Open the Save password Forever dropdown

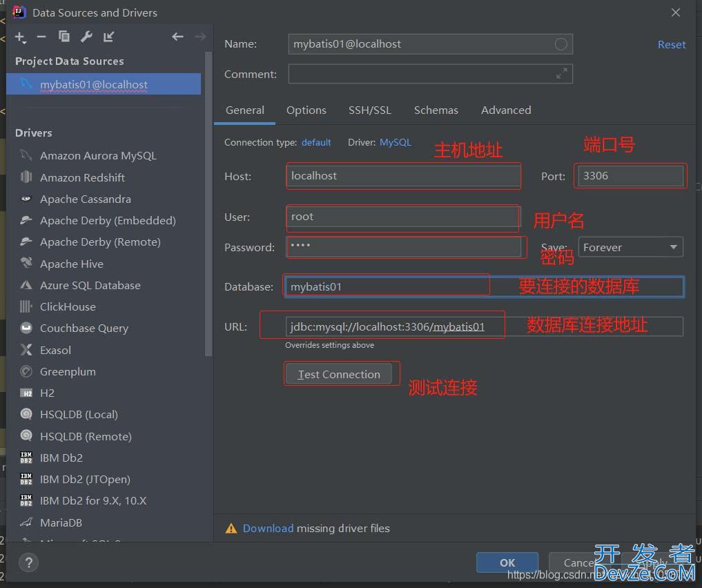point(630,247)
